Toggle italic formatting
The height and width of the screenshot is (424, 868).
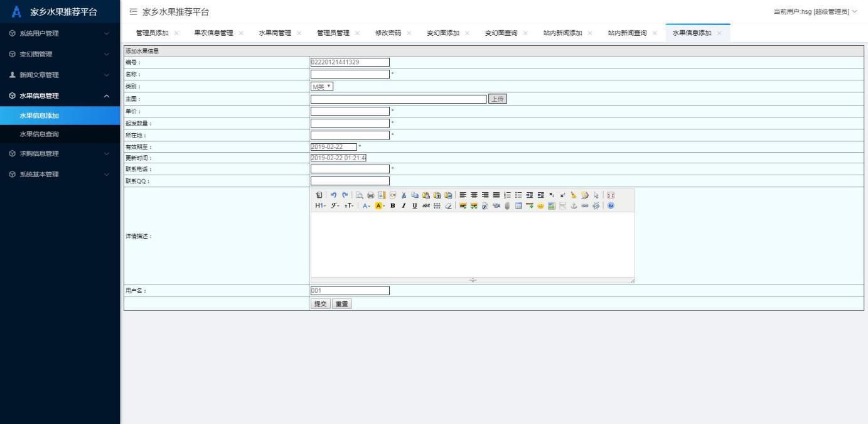tap(404, 205)
